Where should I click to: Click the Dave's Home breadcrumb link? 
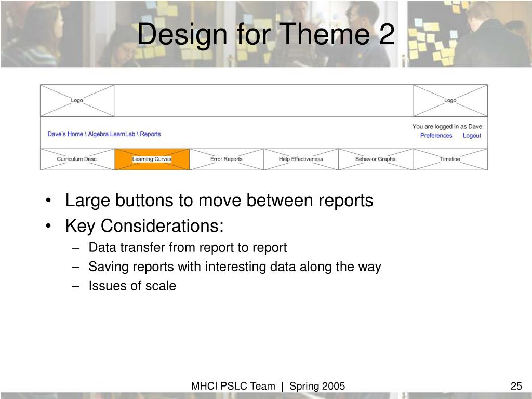65,134
